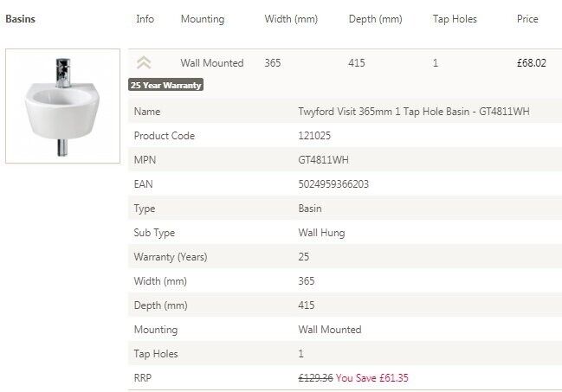Click the Sub Type row label

(154, 233)
